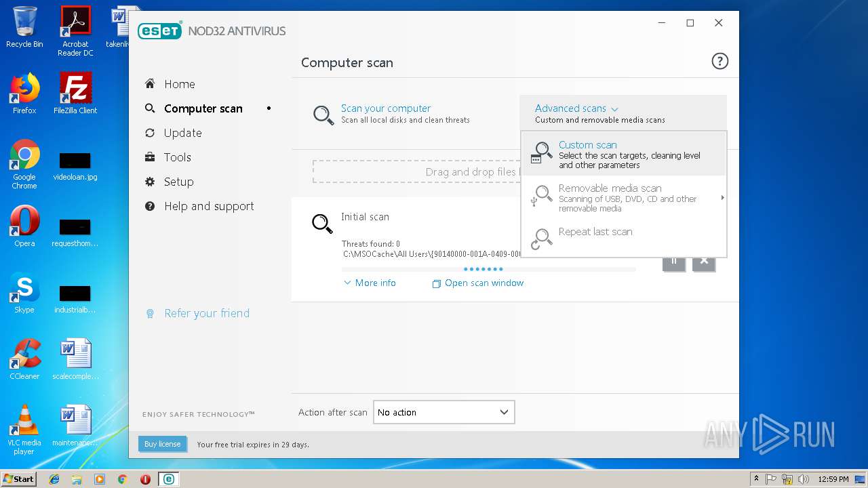
Task: Click the Refer your friend link
Action: pyautogui.click(x=207, y=313)
